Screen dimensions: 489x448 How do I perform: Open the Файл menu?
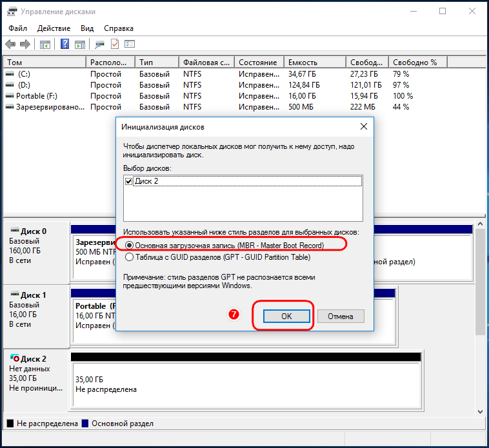click(18, 28)
